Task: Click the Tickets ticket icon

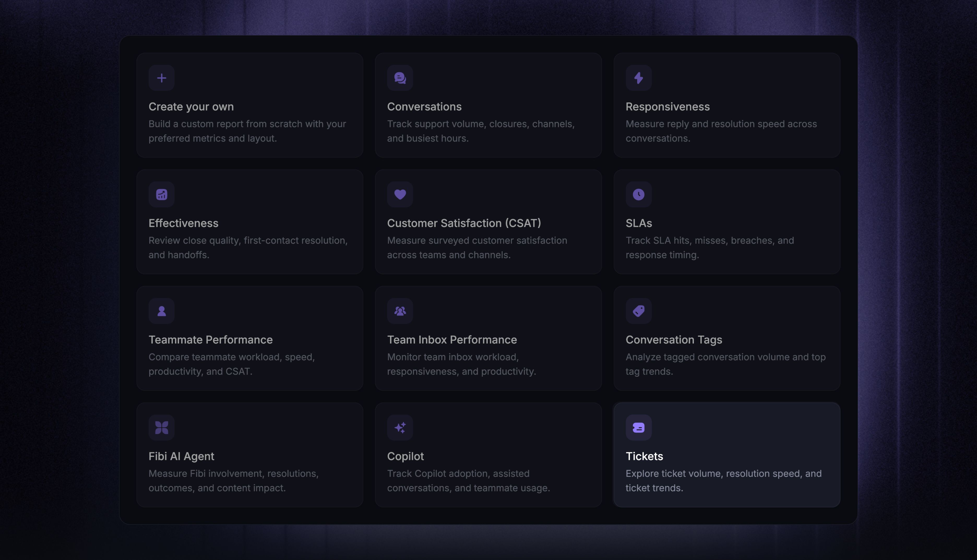Action: point(639,428)
